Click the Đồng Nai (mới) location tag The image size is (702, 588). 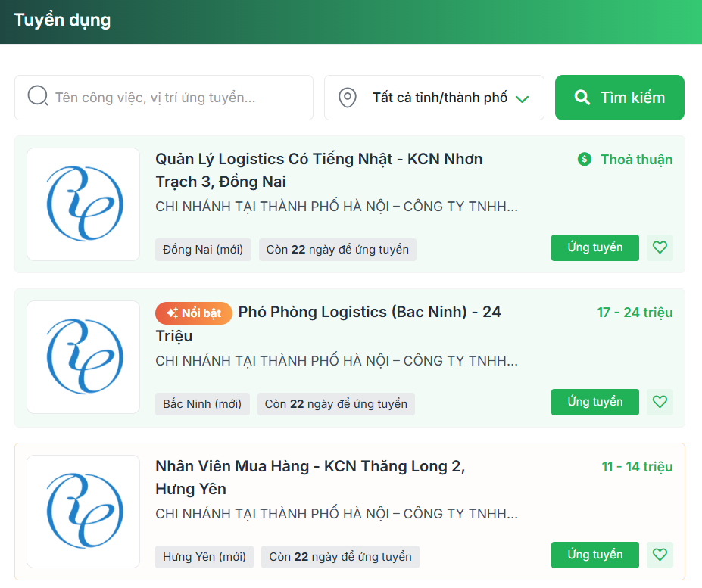(203, 250)
